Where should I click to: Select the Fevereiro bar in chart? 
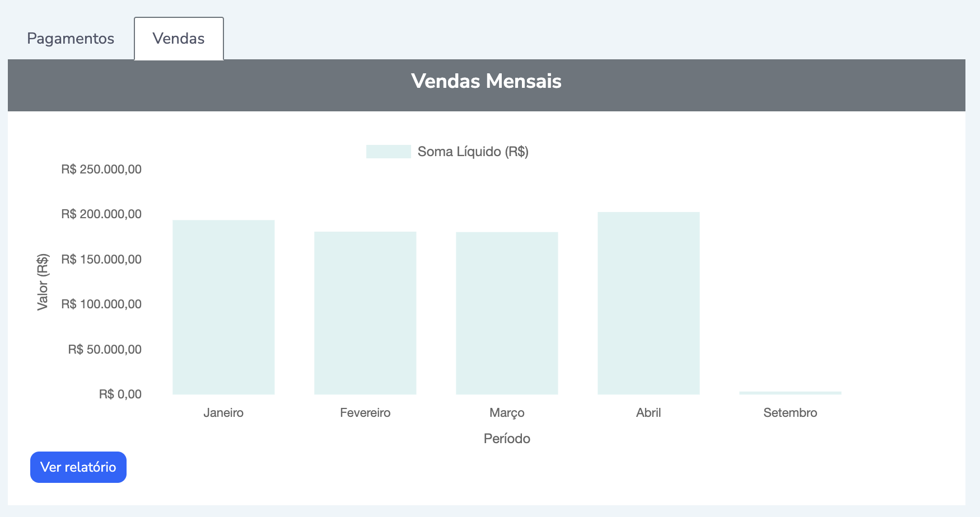[365, 313]
